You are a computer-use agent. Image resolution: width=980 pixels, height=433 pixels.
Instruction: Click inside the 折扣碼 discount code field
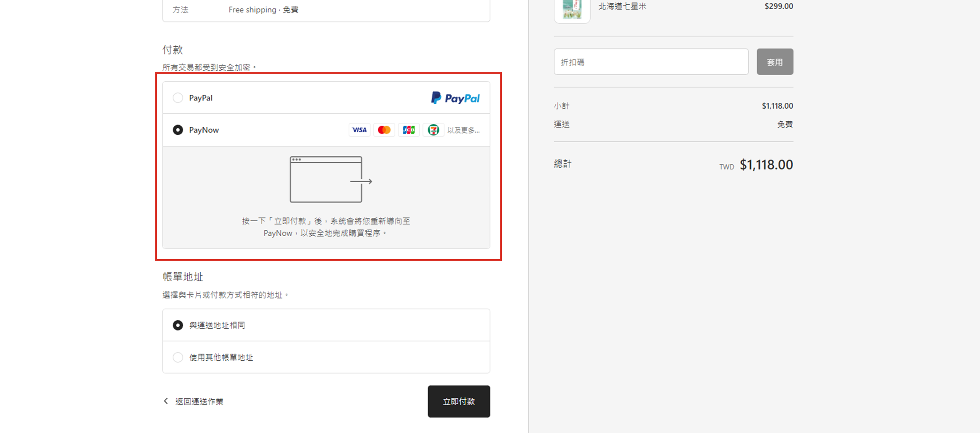[x=651, y=62]
